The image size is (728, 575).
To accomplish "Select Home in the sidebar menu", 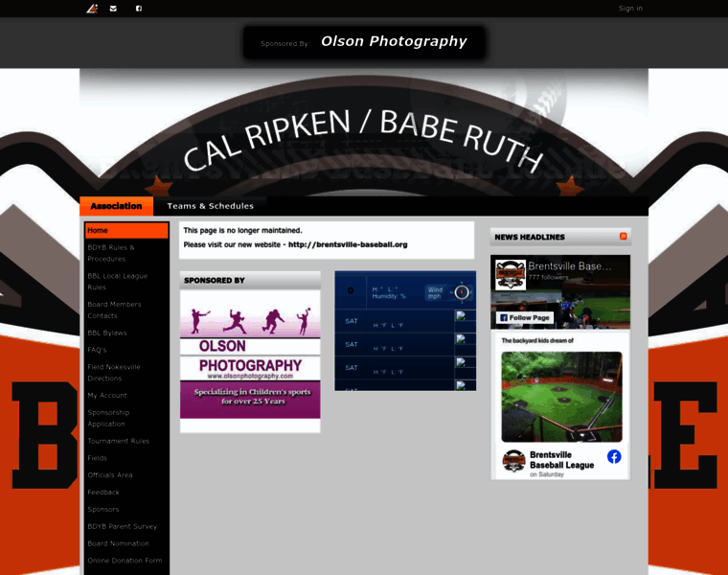I will [126, 230].
